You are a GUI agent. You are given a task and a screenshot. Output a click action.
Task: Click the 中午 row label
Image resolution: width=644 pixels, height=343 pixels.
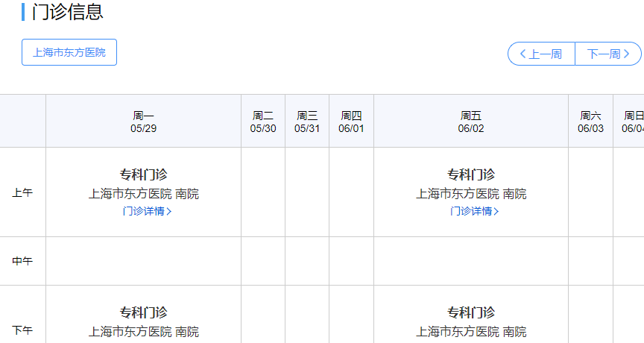(x=22, y=261)
